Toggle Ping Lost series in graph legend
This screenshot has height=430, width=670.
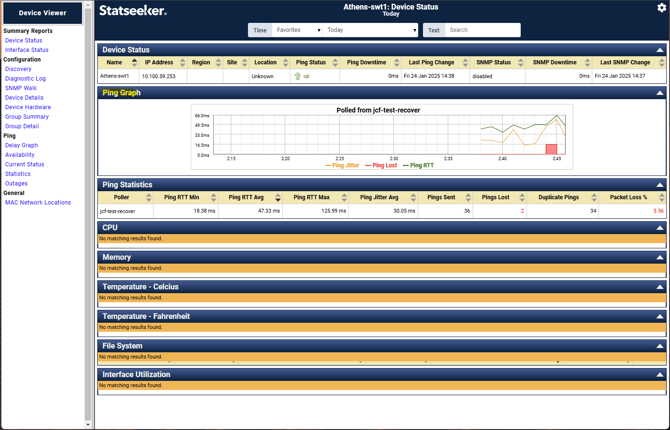coord(381,166)
